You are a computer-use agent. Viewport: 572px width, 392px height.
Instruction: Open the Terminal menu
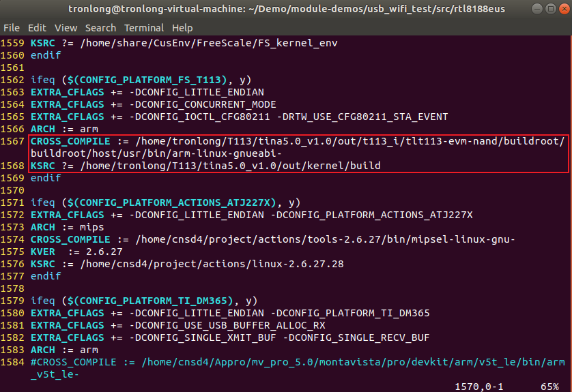point(144,28)
